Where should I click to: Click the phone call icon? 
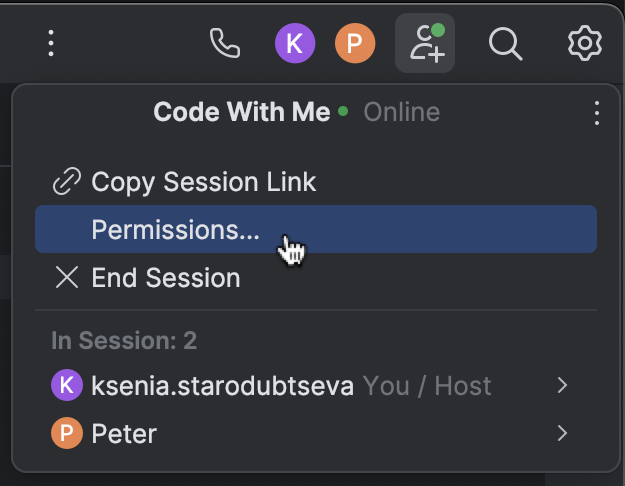pos(225,43)
